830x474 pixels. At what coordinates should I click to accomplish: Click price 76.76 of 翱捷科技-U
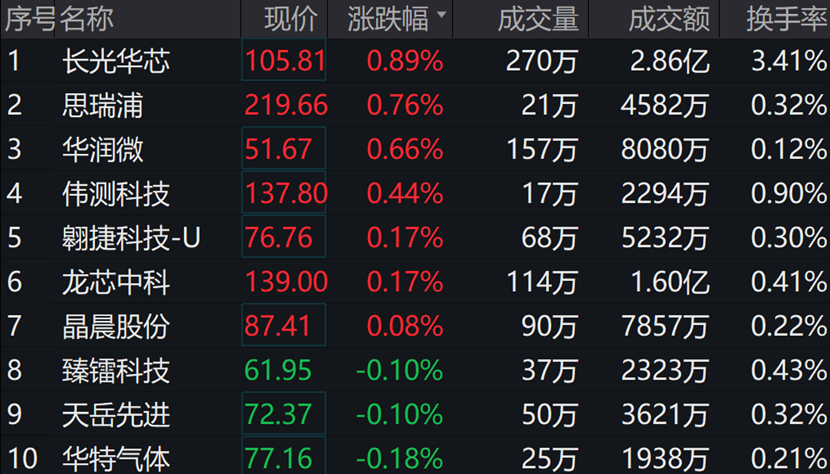[x=278, y=238]
